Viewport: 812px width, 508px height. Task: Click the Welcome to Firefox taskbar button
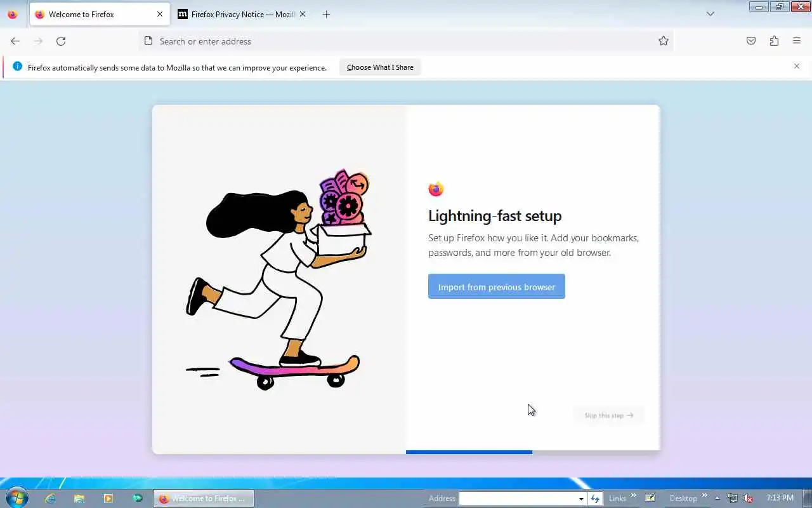click(204, 498)
